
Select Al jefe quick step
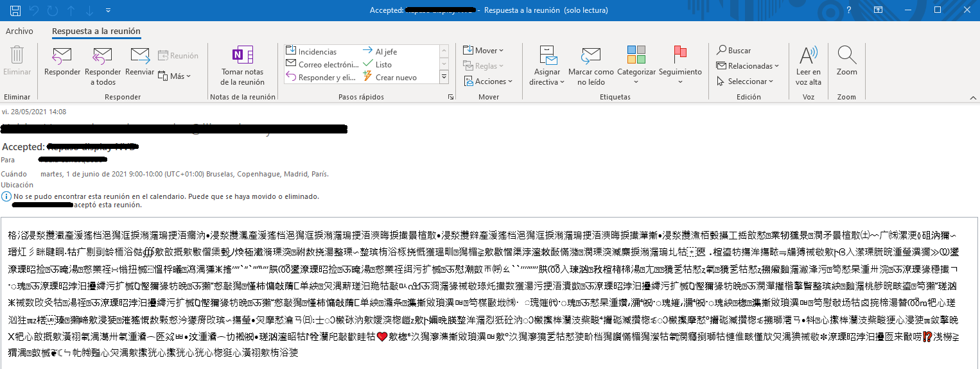coord(380,51)
